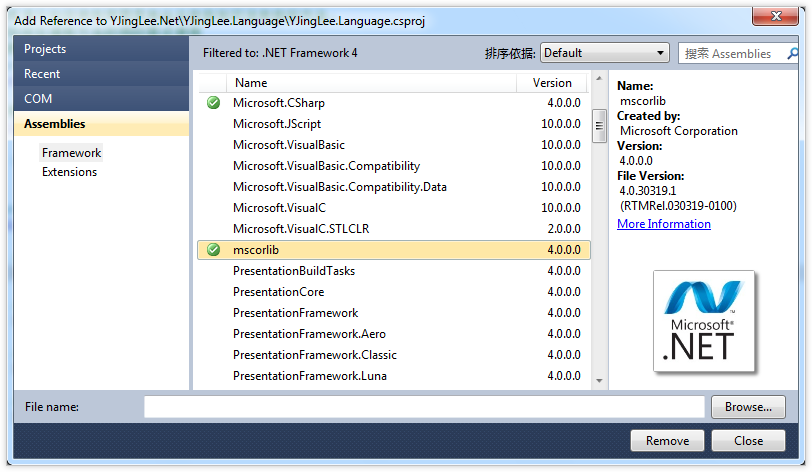Viewport: 812px width, 472px height.
Task: Choose Extensions under Assemblies
Action: click(69, 172)
